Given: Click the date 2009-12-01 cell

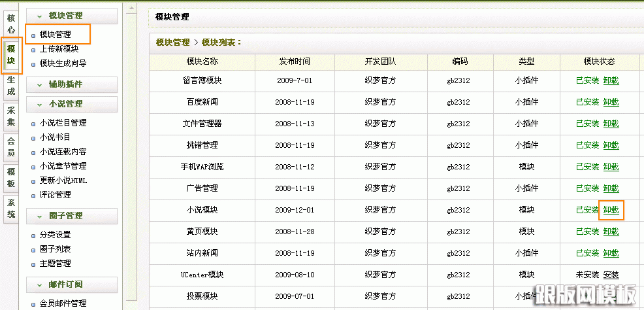Looking at the screenshot, I should 295,210.
